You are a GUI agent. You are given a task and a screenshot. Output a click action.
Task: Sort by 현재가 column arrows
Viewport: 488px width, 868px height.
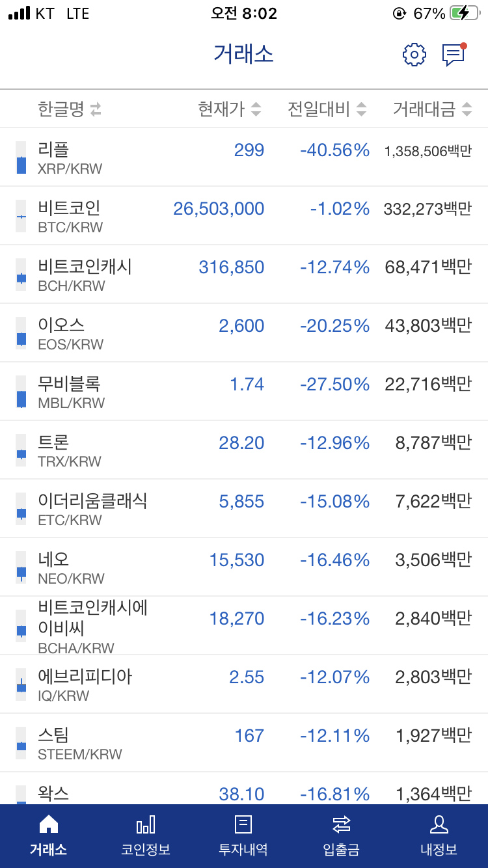(x=256, y=109)
